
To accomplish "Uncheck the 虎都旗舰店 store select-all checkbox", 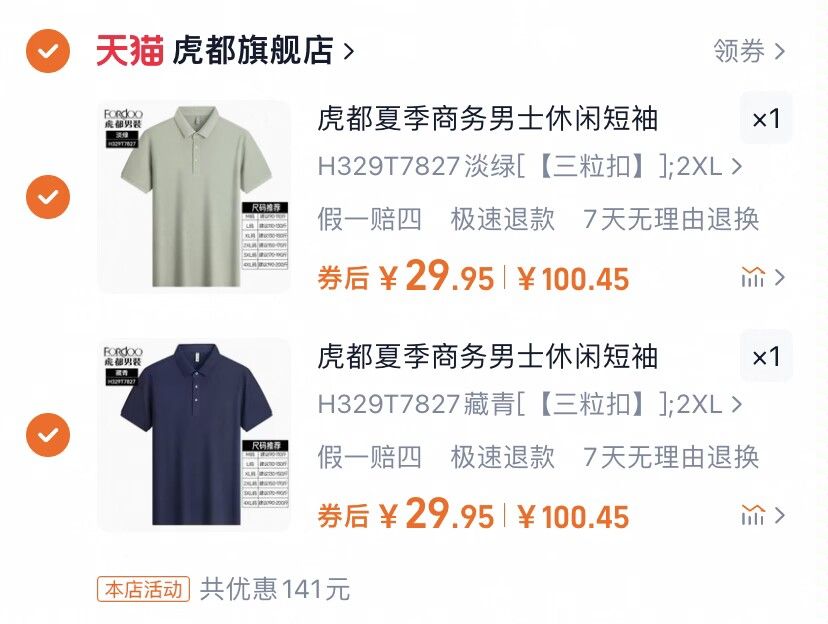I will 48,51.
